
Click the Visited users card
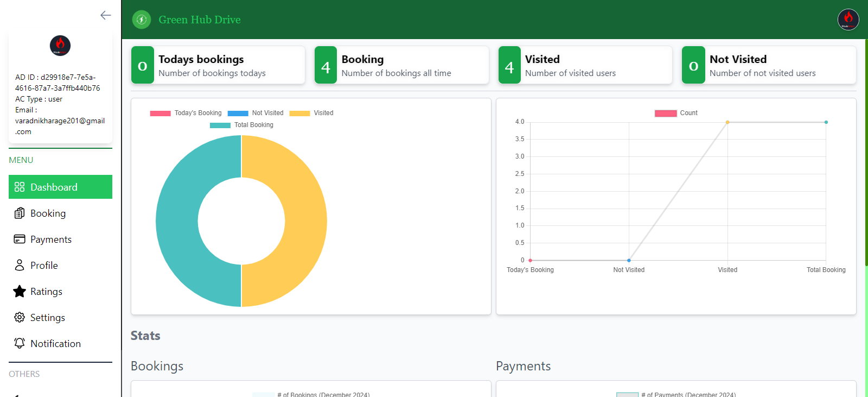click(585, 65)
